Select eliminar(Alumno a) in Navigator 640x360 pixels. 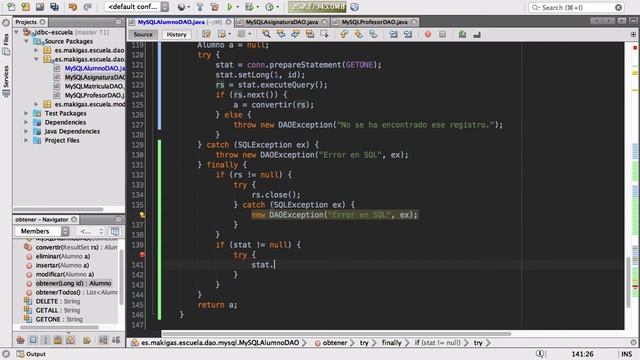tap(62, 256)
